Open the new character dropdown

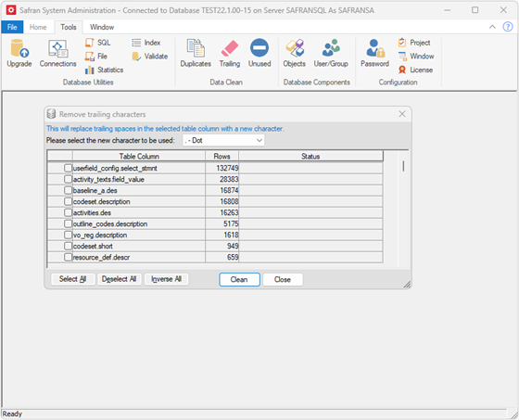pos(223,140)
